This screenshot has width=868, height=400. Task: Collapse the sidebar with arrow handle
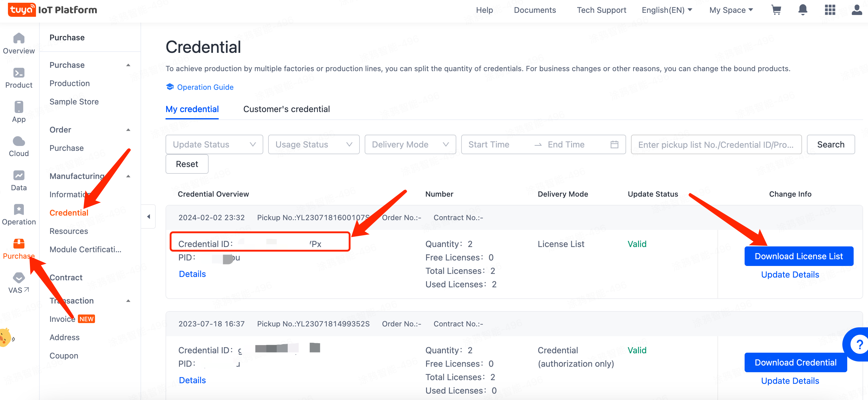point(149,216)
